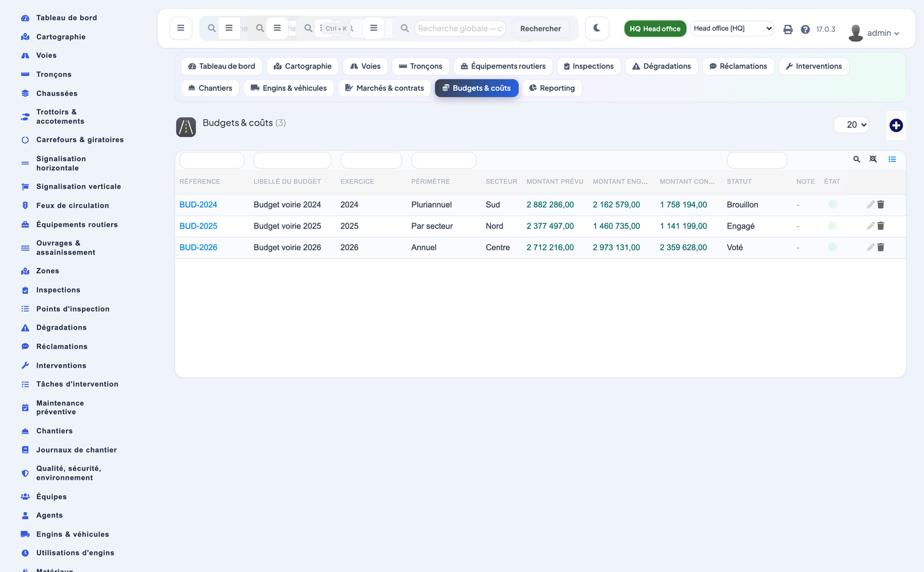This screenshot has height=572, width=924.
Task: Clear filters with the crossed-out magnifier icon
Action: [873, 159]
